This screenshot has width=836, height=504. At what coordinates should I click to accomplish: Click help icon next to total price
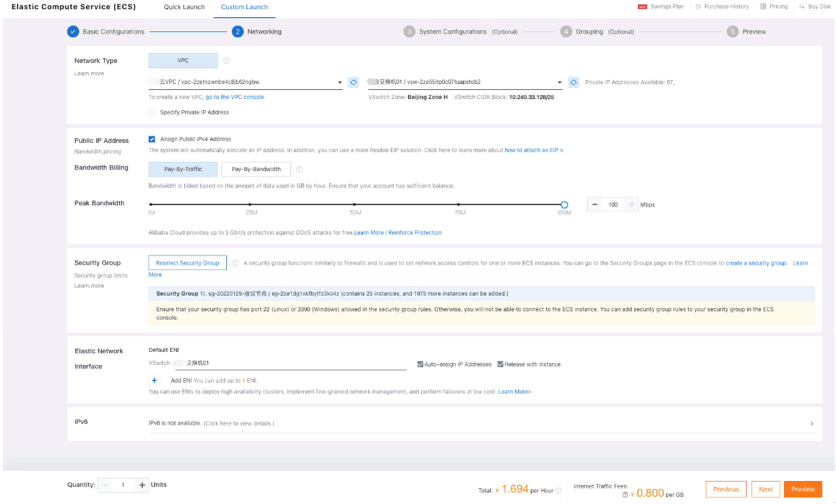click(x=558, y=490)
